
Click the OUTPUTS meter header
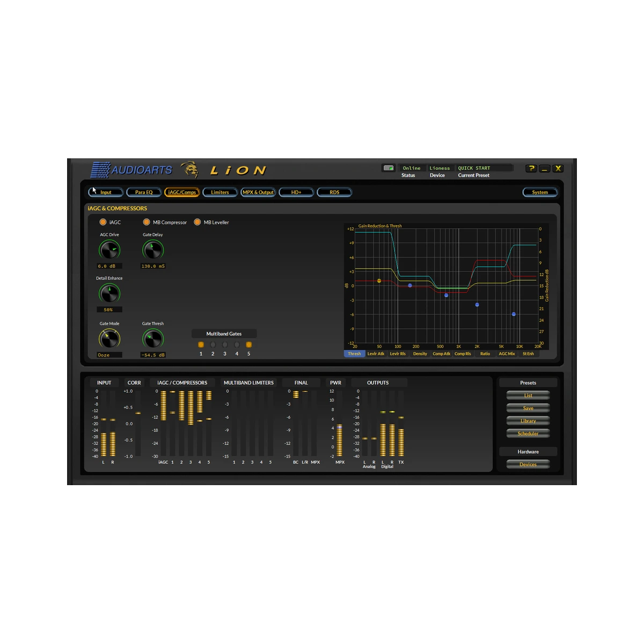[x=379, y=383]
